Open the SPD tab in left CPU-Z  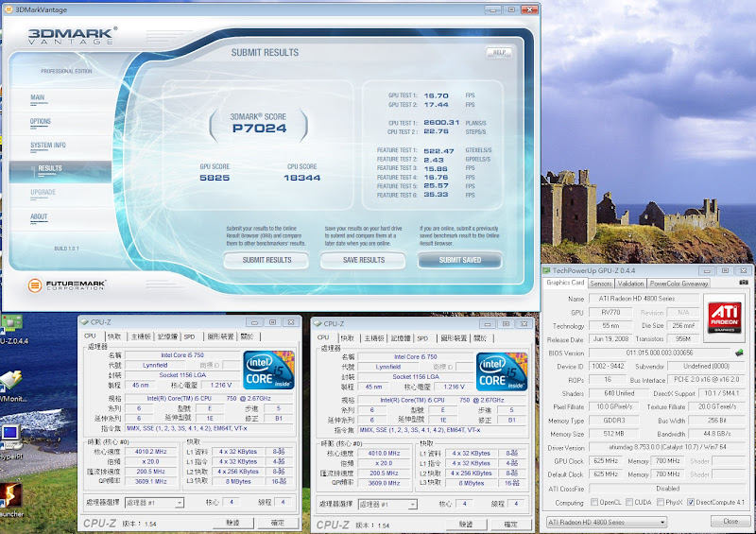(x=189, y=336)
